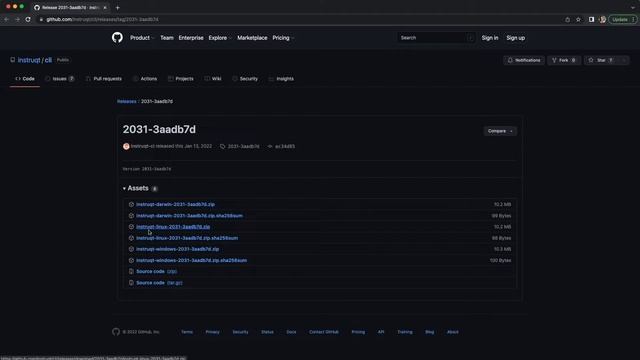Reload the page with the browser refresh icon
The image size is (640, 360).
(28, 19)
